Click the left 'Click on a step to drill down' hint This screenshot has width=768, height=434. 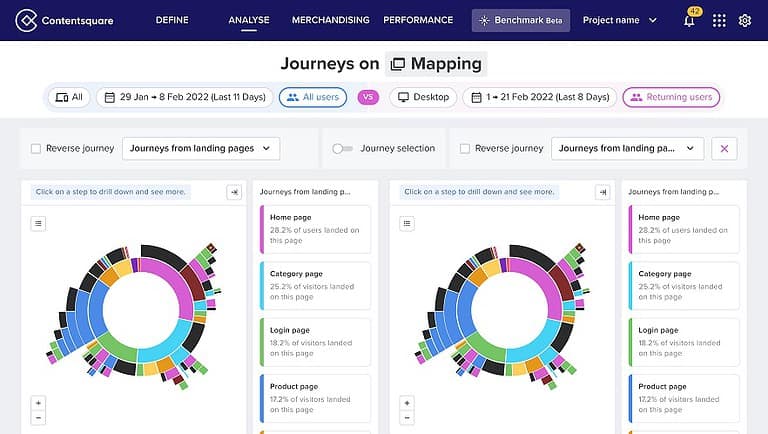tap(111, 192)
